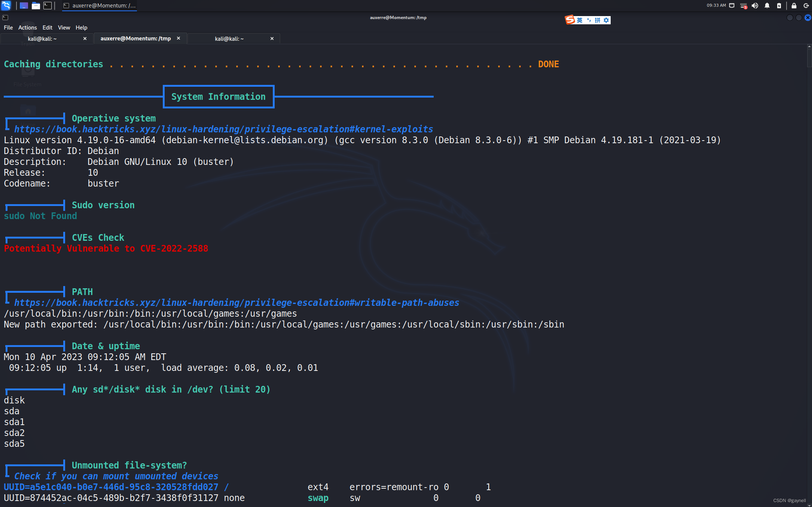Click the UUID=a5e1c040 filesystem line
Viewport: 812px width, 507px height.
[247, 487]
